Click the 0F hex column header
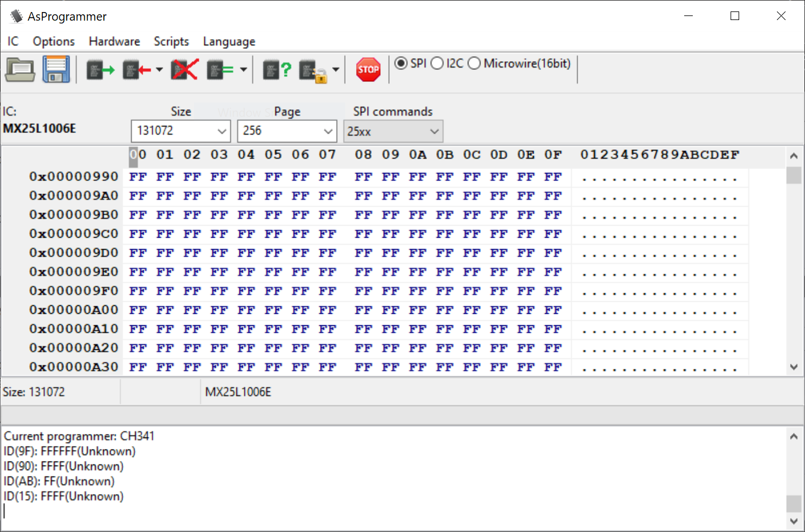Screen dimensions: 805x532 [553, 155]
